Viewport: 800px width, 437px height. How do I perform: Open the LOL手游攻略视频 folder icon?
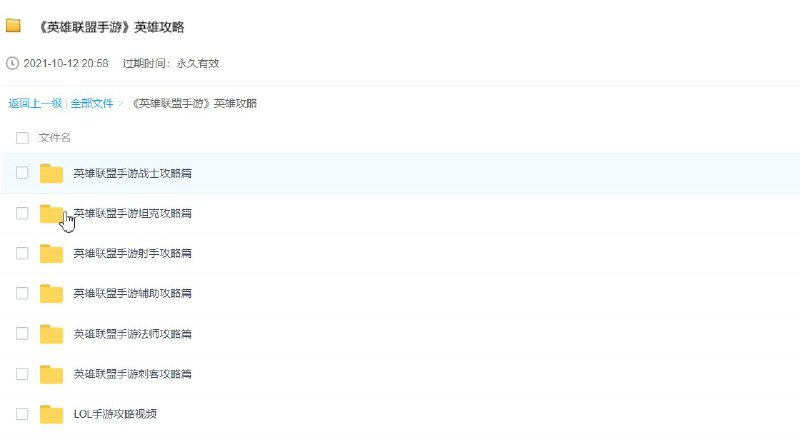tap(51, 414)
